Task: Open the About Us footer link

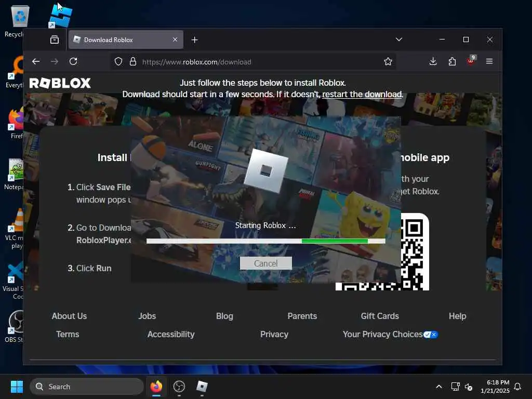Action: point(69,316)
